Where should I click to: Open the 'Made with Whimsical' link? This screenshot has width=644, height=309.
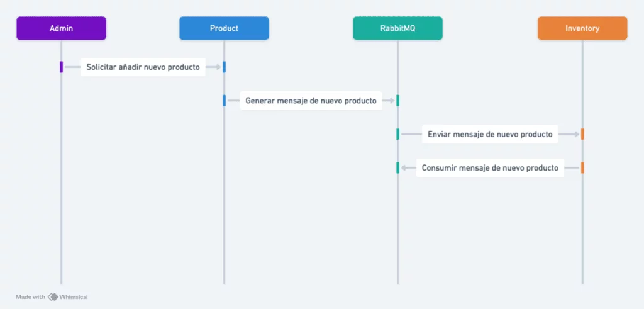52,296
